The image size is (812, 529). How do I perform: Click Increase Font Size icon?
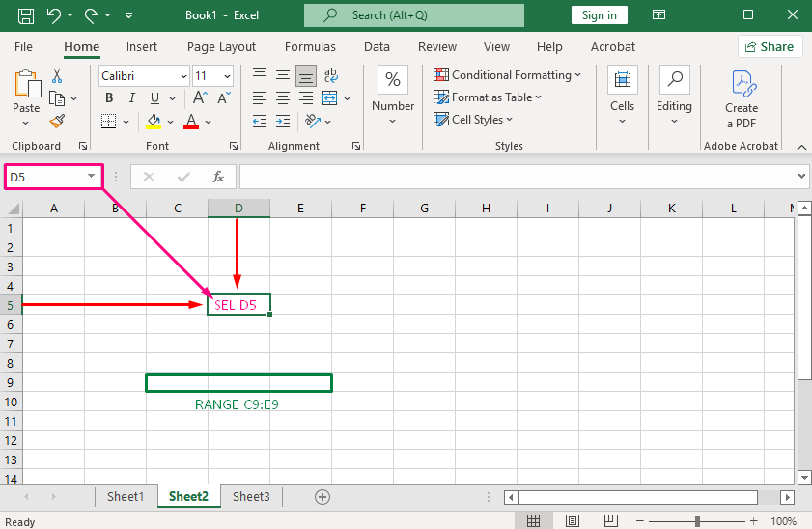pyautogui.click(x=201, y=98)
